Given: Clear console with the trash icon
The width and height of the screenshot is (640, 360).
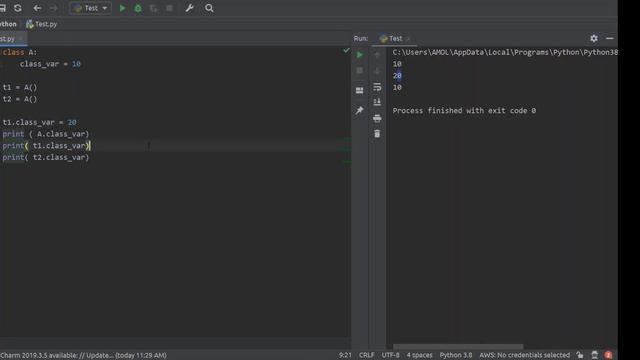Looking at the screenshot, I should click(377, 133).
